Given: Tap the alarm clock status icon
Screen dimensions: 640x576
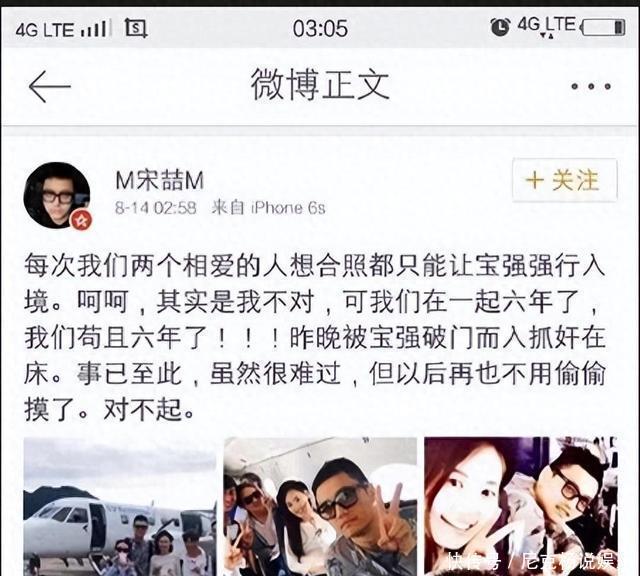Looking at the screenshot, I should click(x=500, y=27).
